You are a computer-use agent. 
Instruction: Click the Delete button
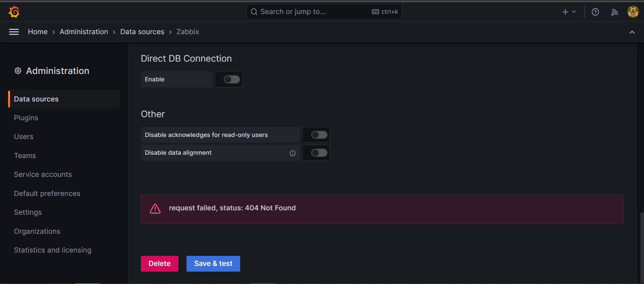pyautogui.click(x=160, y=264)
